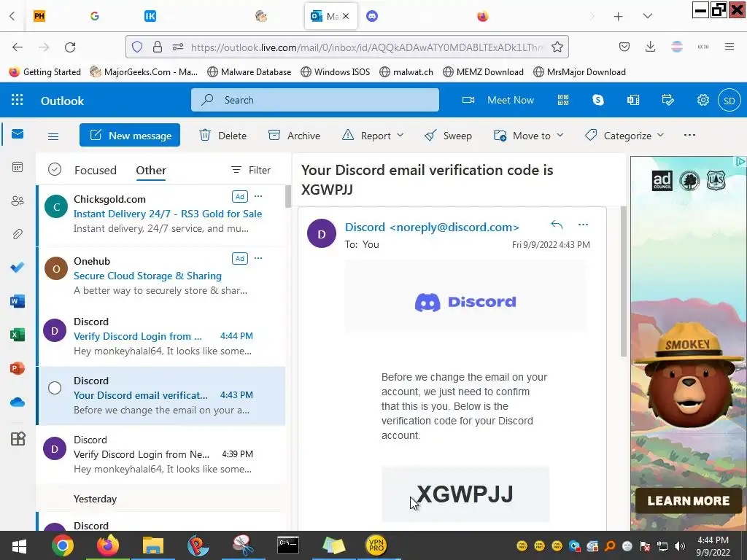
Task: Switch to the Focused inbox tab
Action: (x=96, y=170)
